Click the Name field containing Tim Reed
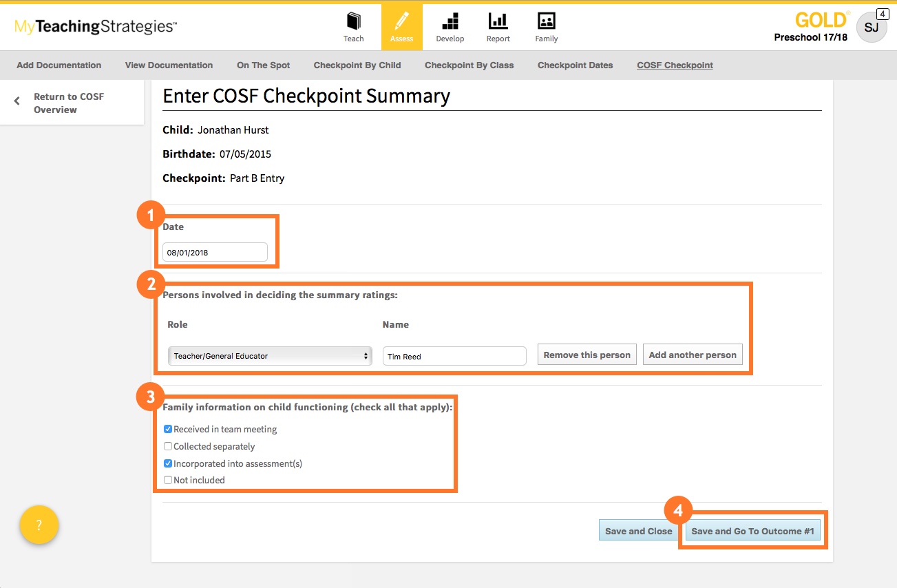This screenshot has height=588, width=897. click(454, 356)
